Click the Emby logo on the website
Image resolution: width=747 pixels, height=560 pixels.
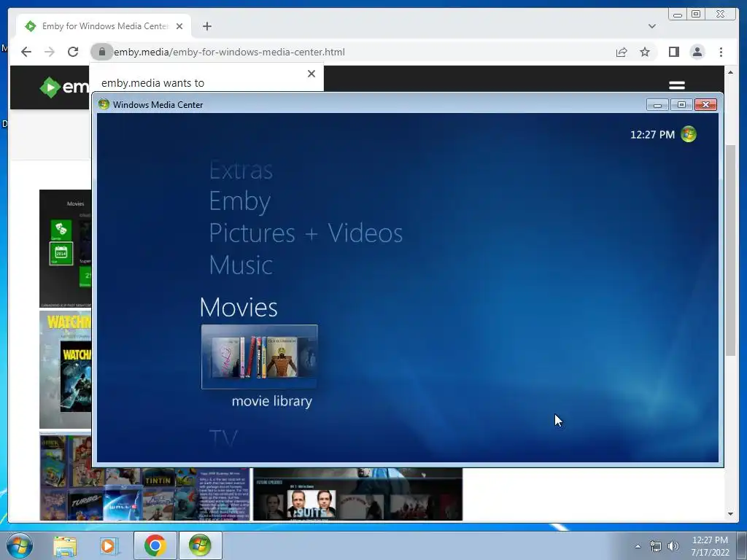[x=64, y=87]
